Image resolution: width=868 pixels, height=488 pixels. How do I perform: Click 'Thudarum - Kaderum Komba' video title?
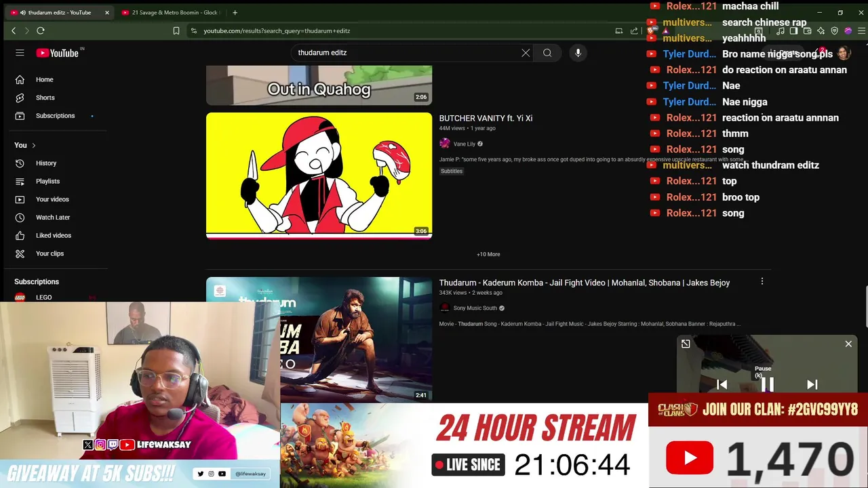tap(584, 283)
